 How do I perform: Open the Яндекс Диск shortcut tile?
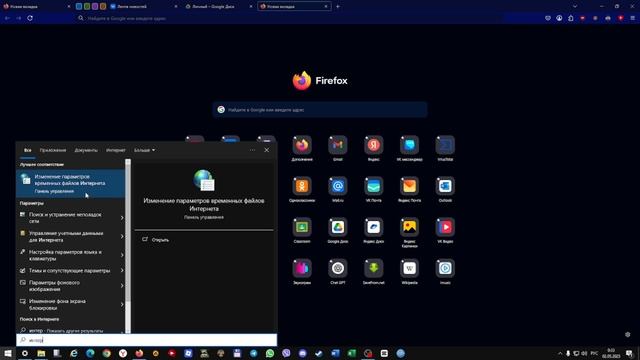click(x=373, y=227)
